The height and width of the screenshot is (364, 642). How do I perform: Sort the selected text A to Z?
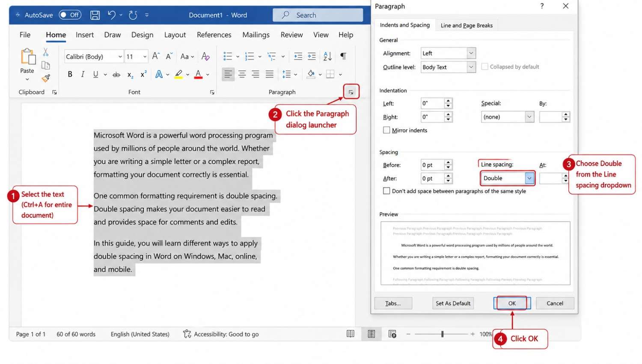[x=327, y=56]
